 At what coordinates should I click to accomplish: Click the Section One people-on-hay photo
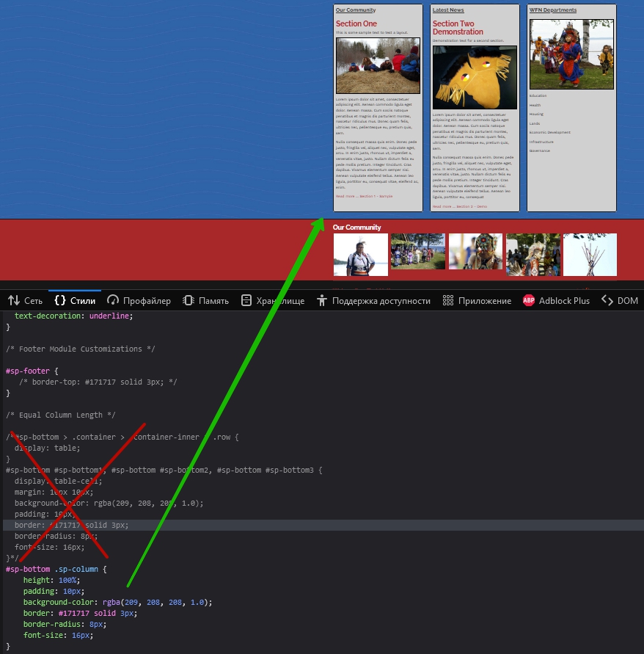tap(378, 65)
